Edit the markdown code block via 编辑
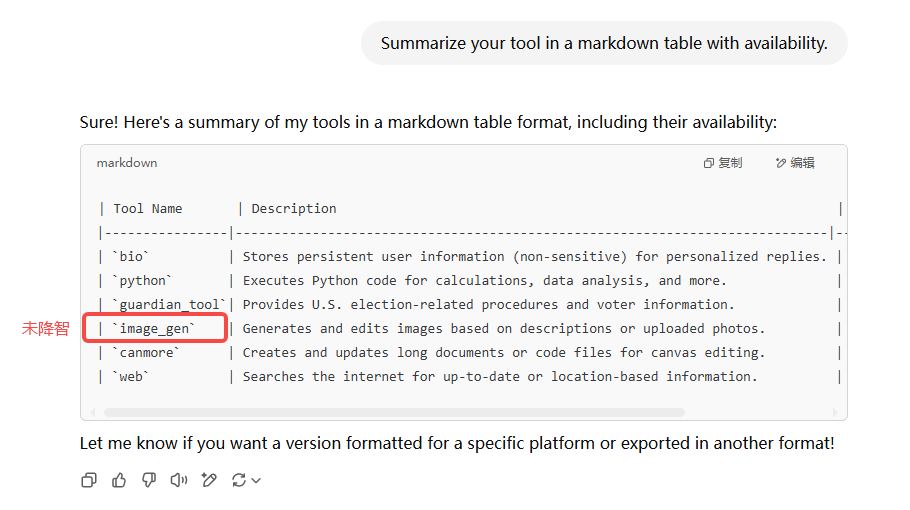The height and width of the screenshot is (510, 910). point(795,163)
